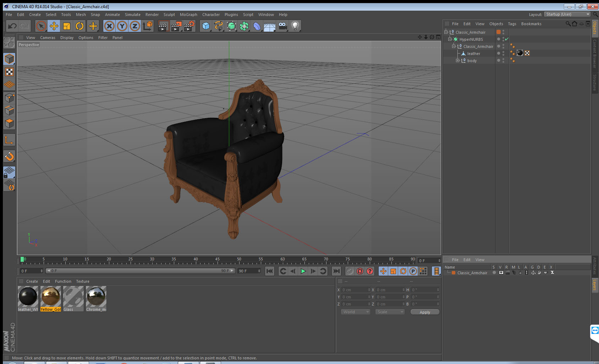Click the Apply coordinates button
This screenshot has height=364, width=599.
pos(425,312)
